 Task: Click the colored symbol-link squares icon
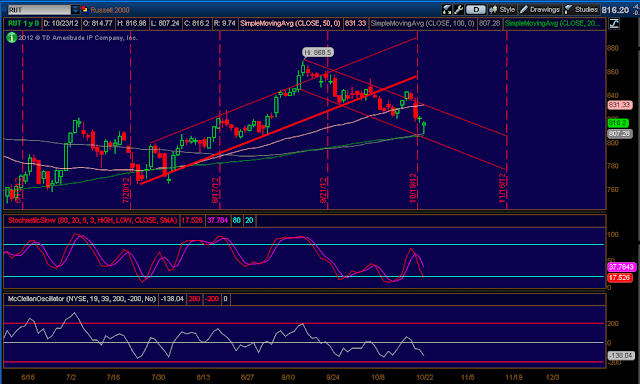(85, 9)
